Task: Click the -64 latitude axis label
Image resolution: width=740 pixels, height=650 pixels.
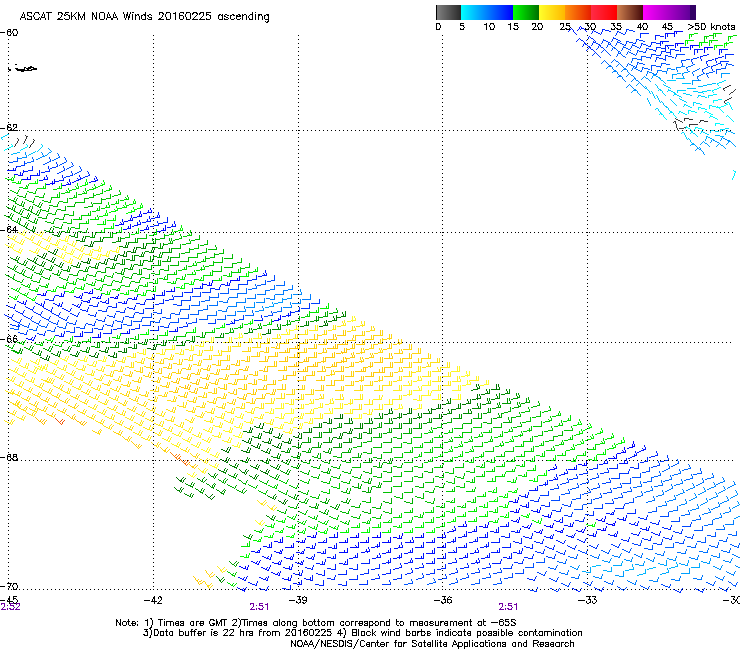Action: coord(9,229)
